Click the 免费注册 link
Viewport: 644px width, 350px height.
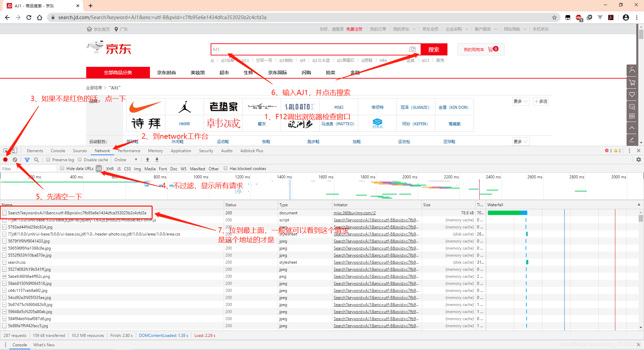(354, 29)
